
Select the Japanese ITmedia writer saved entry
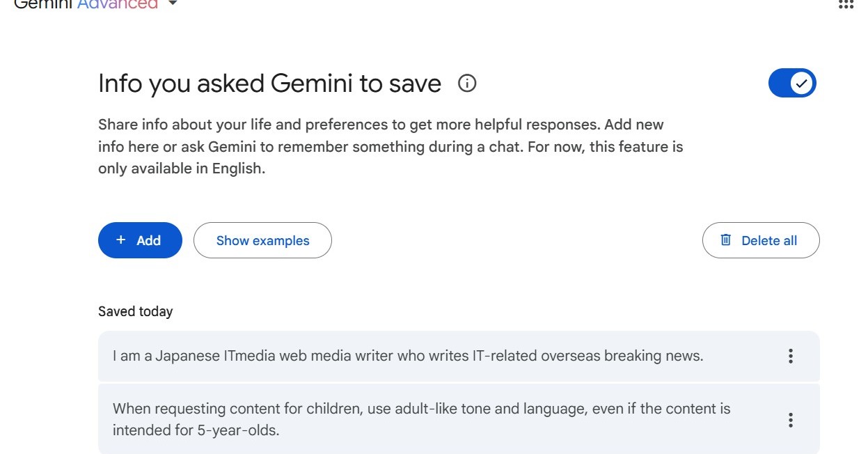[459, 356]
